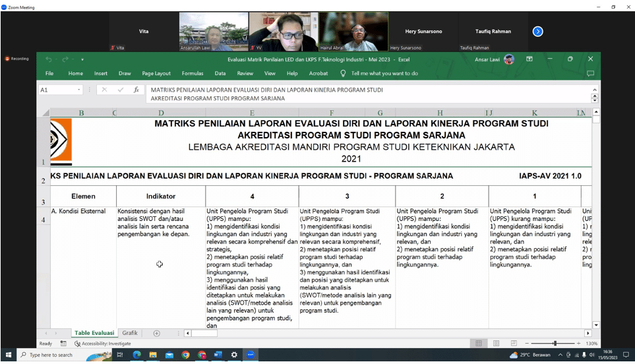Screen dimensions: 635x364
Task: Click the IAPS-AV 2021 1.0 cell
Action: (x=550, y=176)
